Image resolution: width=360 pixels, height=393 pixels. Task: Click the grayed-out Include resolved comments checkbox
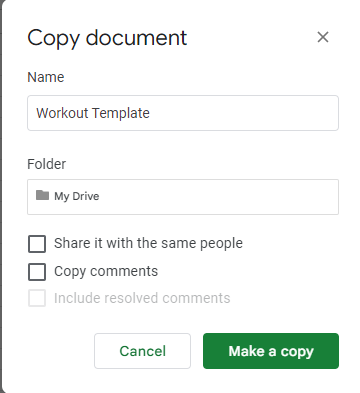click(x=37, y=298)
